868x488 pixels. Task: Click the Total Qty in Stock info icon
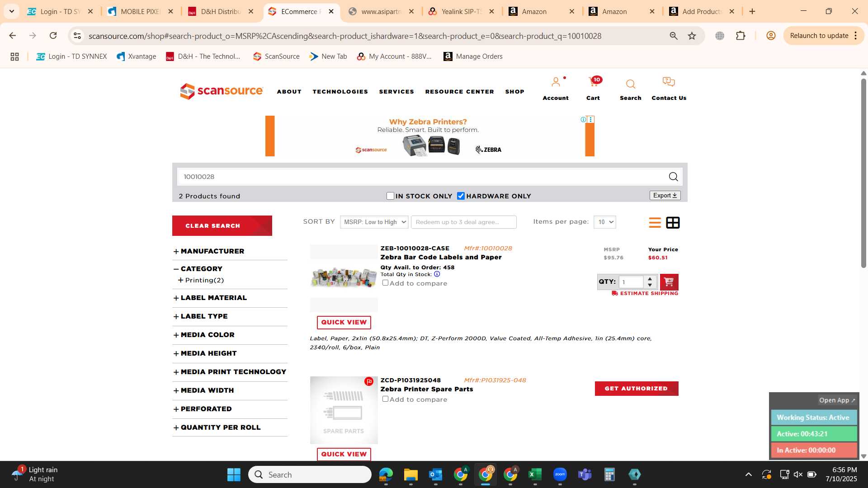[x=437, y=274]
